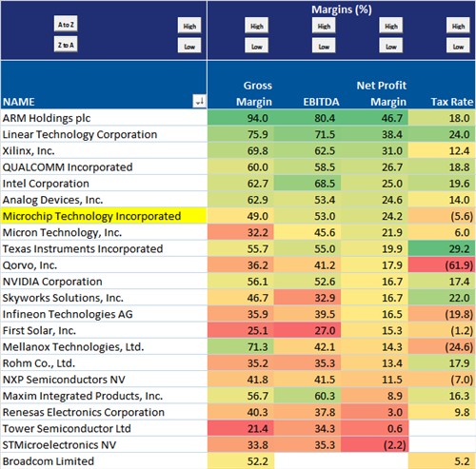Select First Solar EBITDA value 27.0

[307, 330]
